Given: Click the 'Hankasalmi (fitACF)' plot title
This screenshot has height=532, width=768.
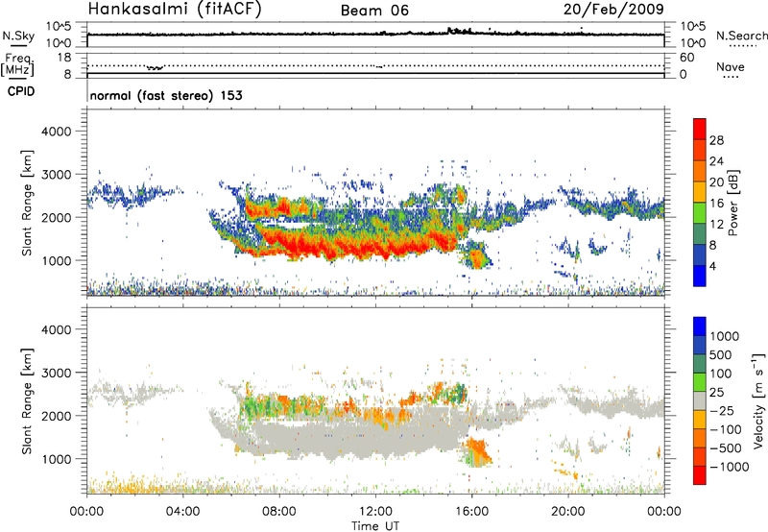Looking at the screenshot, I should [x=175, y=9].
